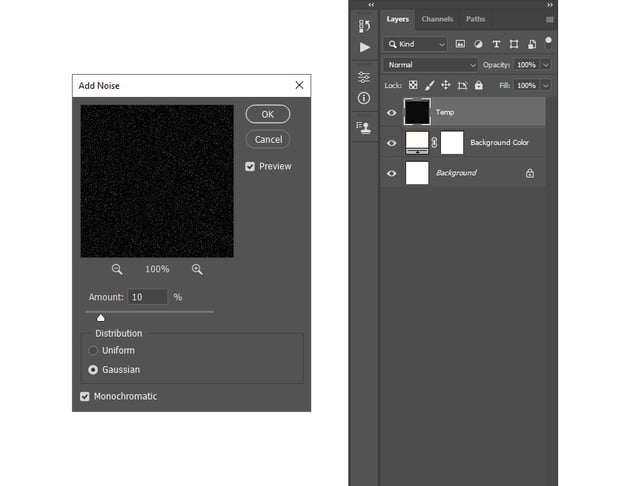Filter layers by type layers icon

point(496,44)
